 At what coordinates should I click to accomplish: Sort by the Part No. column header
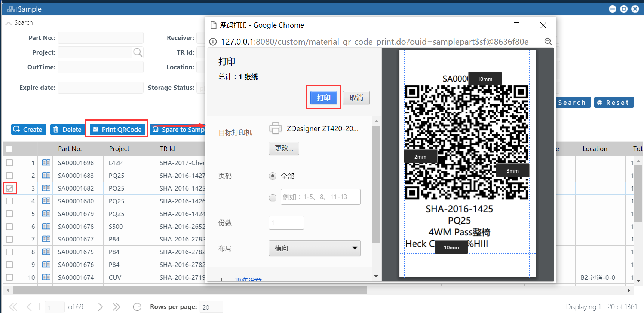click(x=70, y=149)
